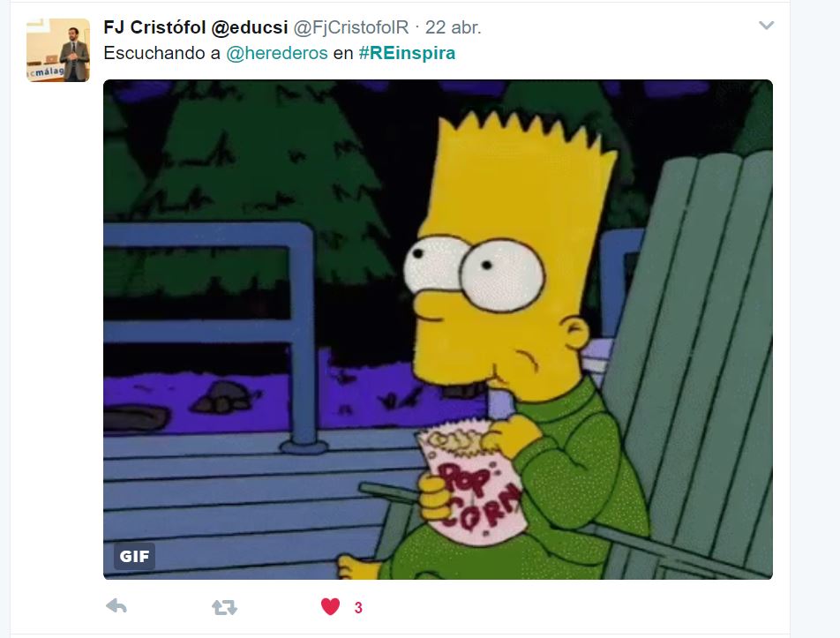Retweet the #REinspira tweet
The height and width of the screenshot is (638, 840).
[224, 607]
